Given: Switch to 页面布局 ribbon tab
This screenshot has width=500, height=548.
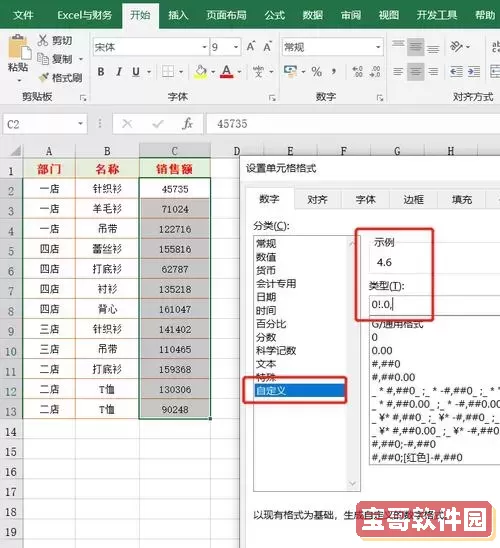Looking at the screenshot, I should (x=226, y=15).
